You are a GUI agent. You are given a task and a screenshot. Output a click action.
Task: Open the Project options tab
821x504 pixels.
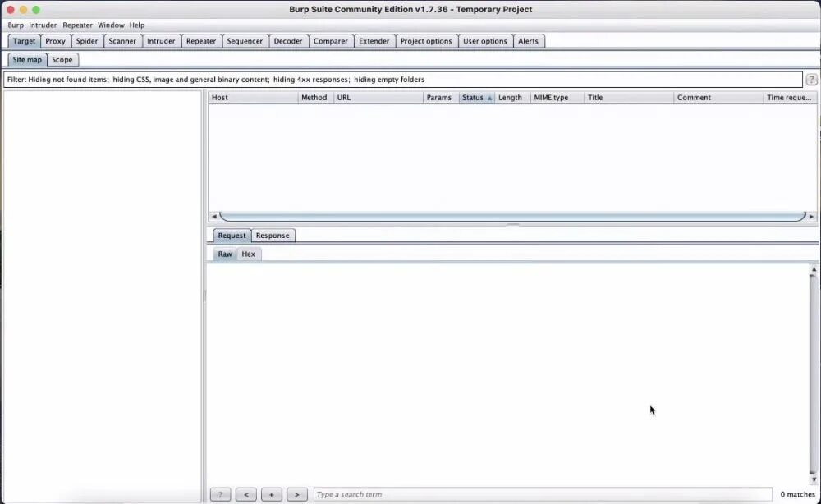(x=426, y=41)
